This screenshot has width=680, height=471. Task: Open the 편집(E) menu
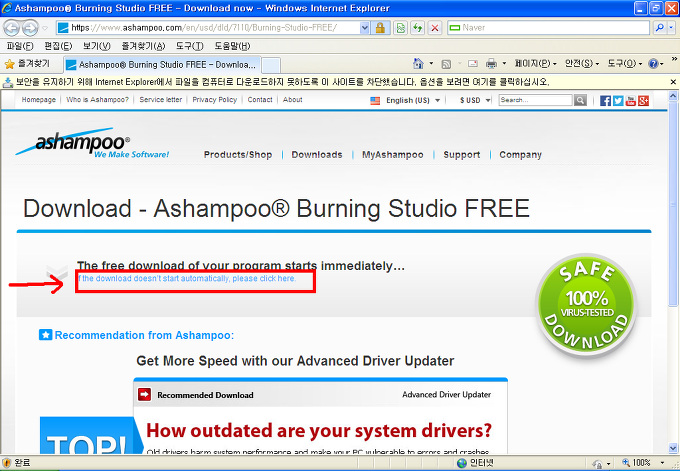pos(58,46)
